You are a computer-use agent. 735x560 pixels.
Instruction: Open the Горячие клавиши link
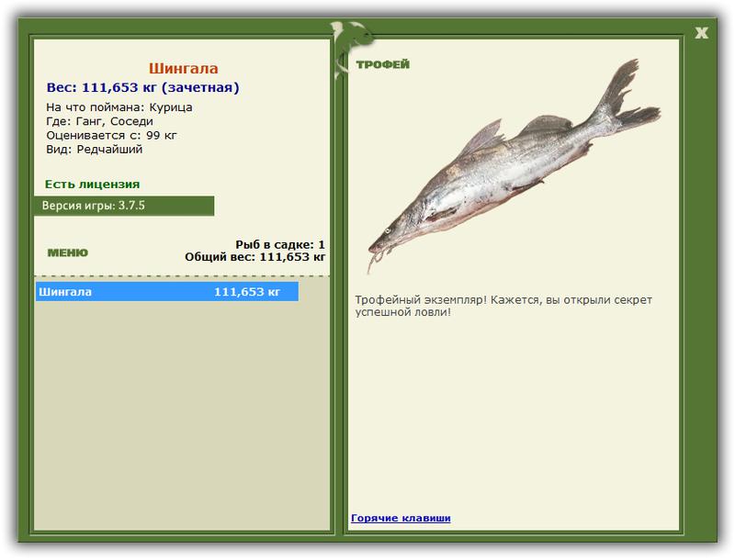click(401, 518)
